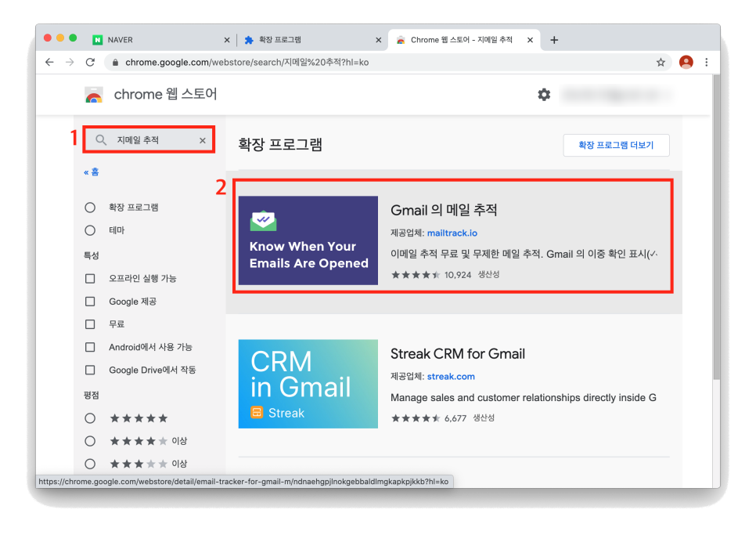Select the 확장 프로그램 radio button

[90, 208]
